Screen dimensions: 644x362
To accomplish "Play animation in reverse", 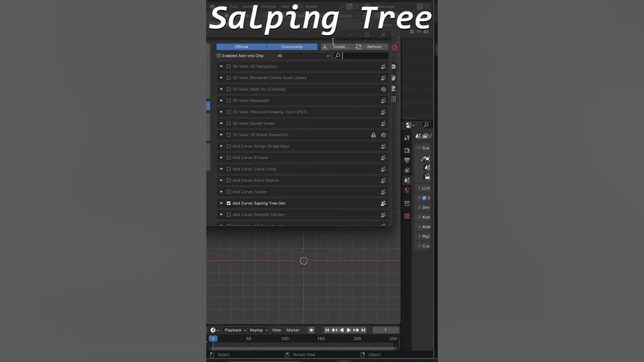I will click(342, 330).
